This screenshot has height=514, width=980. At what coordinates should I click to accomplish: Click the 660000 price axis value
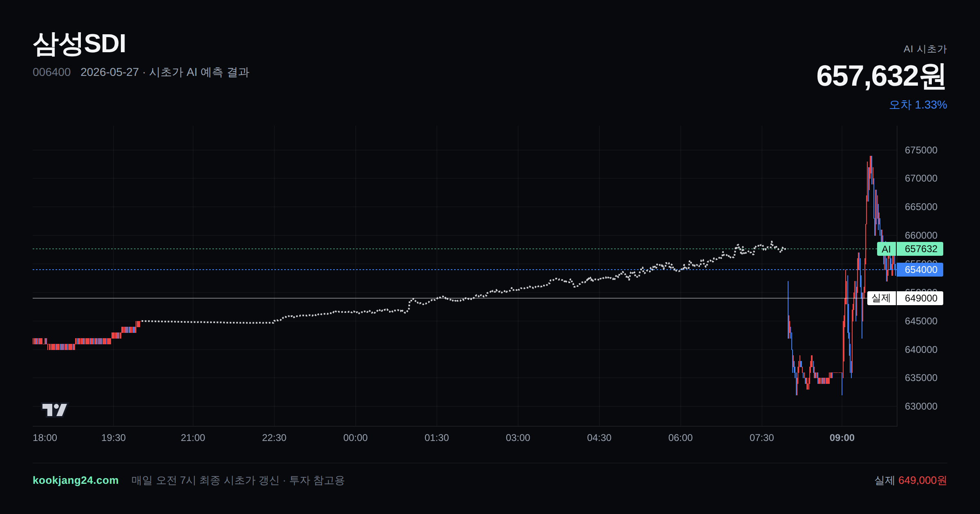click(921, 235)
